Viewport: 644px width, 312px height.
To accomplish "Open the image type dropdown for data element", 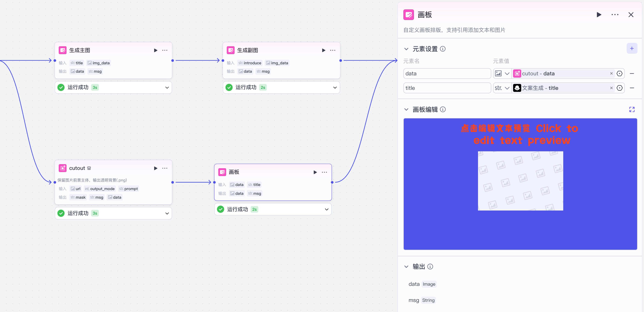I will pyautogui.click(x=502, y=74).
